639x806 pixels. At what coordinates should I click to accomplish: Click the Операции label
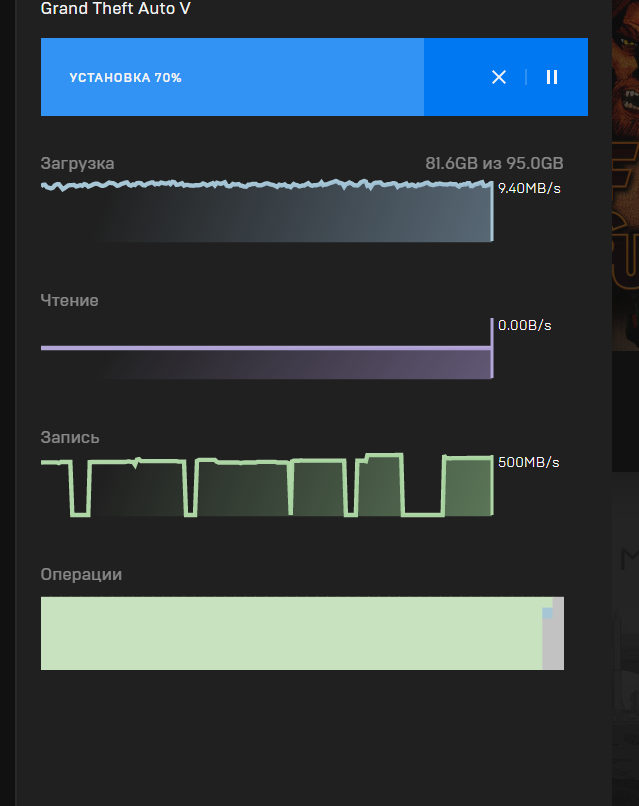[x=81, y=574]
